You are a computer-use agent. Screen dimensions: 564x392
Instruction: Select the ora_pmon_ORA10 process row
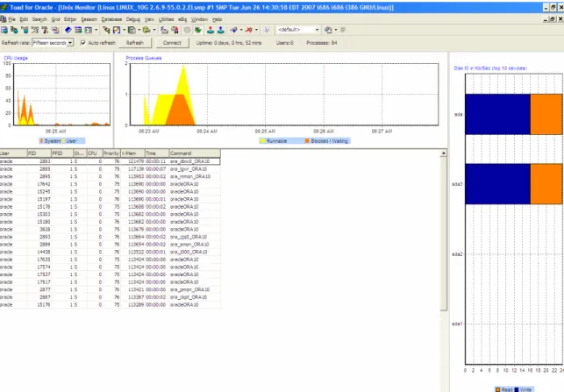[x=110, y=289]
